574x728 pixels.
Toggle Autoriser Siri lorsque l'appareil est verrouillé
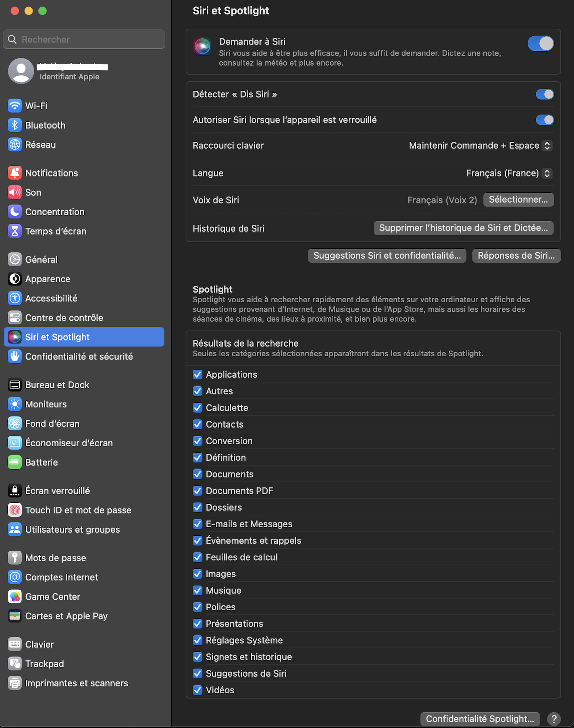[x=545, y=120]
